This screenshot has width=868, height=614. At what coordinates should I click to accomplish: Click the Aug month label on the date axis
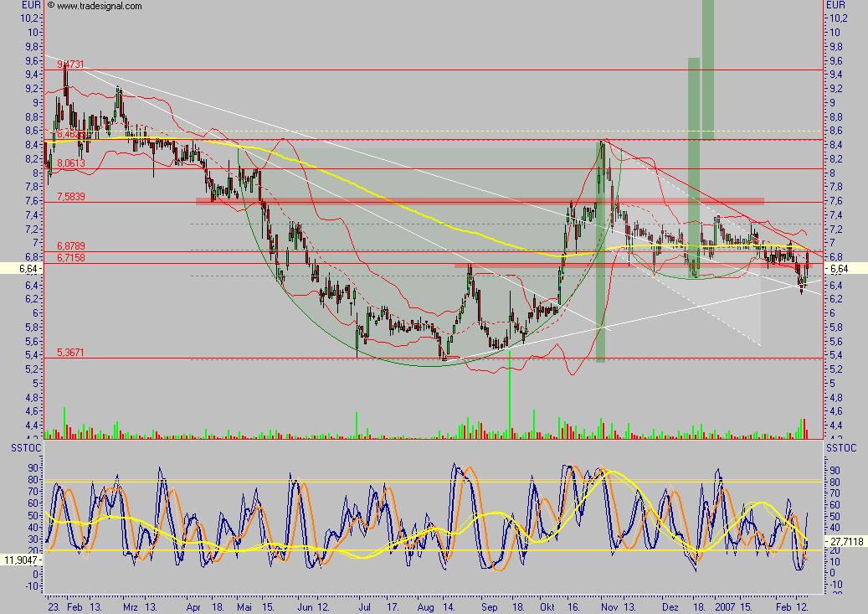pyautogui.click(x=426, y=606)
